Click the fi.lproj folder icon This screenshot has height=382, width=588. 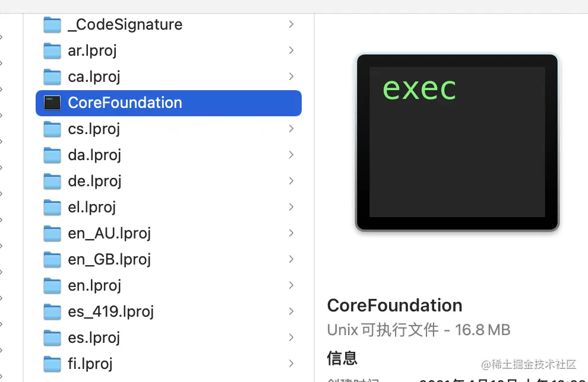(52, 364)
